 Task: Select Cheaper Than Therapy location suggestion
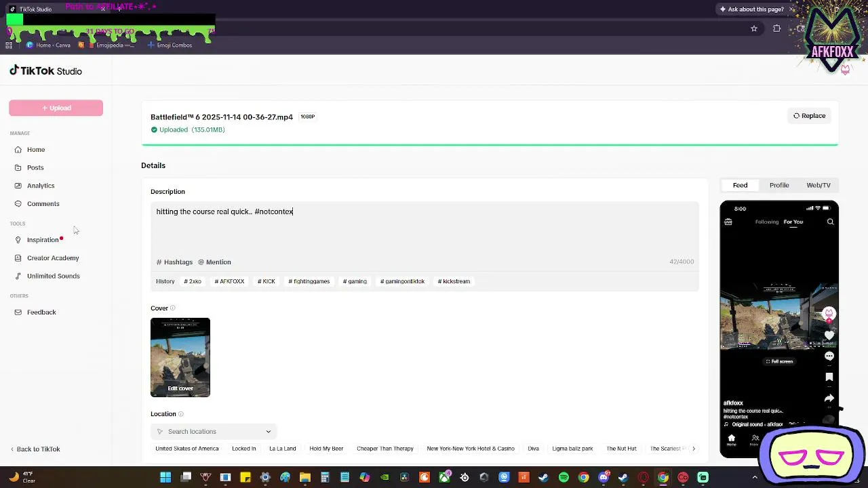(x=385, y=449)
